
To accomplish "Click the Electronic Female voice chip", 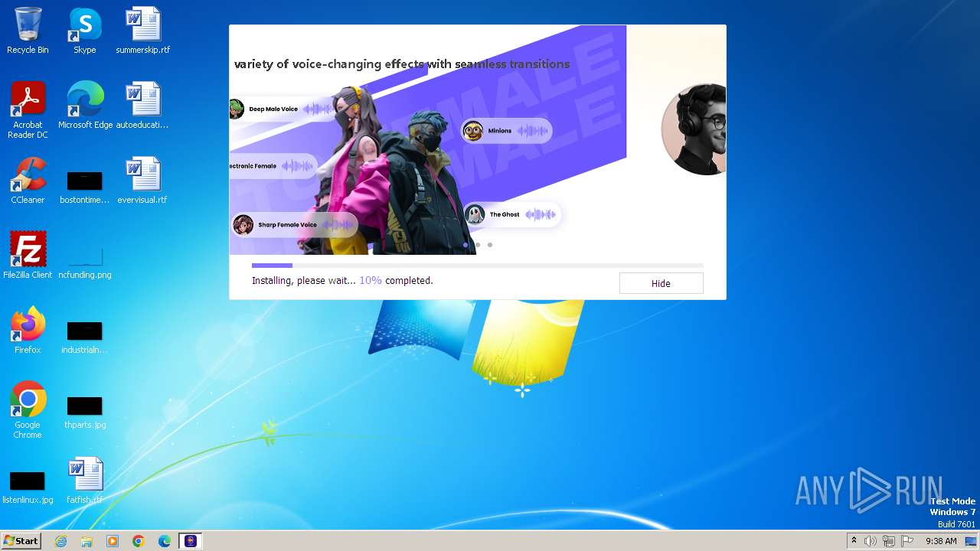I will [x=273, y=166].
